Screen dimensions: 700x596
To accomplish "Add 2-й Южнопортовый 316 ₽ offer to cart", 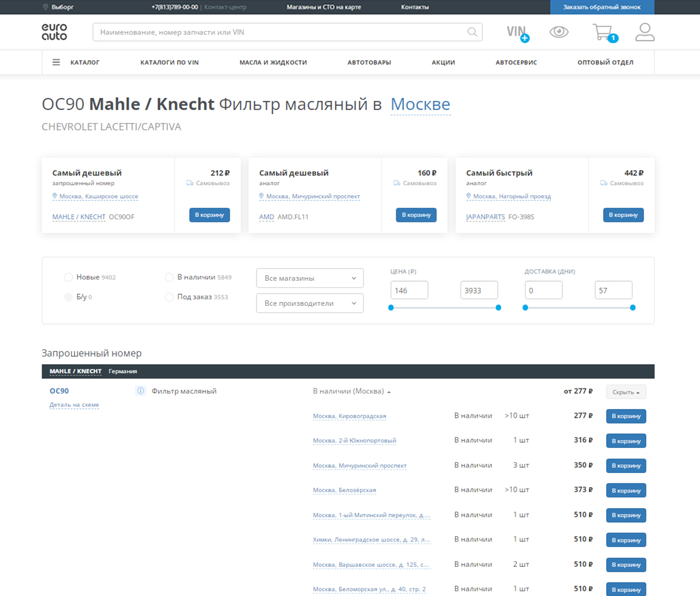I will [x=626, y=441].
